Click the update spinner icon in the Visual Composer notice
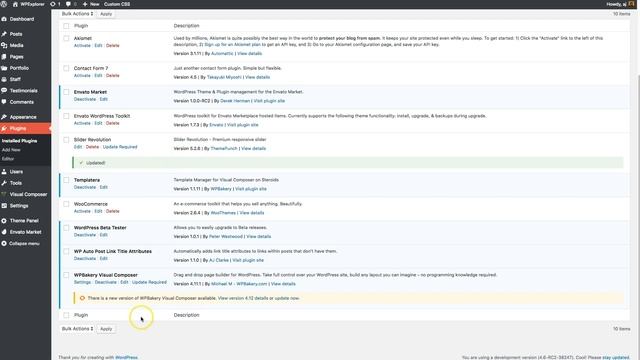This screenshot has height=360, width=640. tap(82, 298)
